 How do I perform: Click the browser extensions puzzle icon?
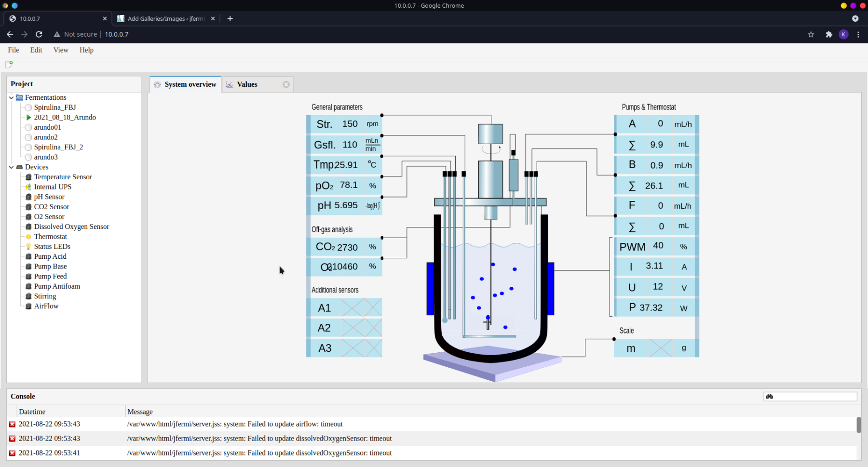coord(828,34)
